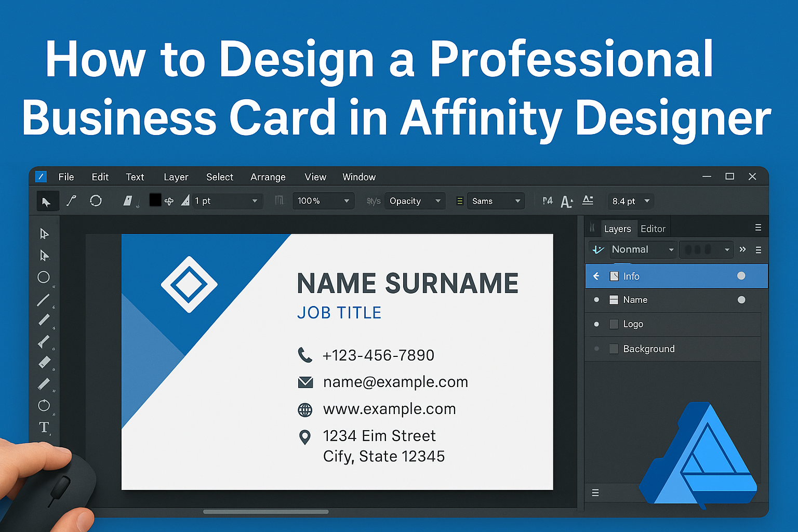Open the Opacity dropdown
This screenshot has height=532, width=798.
click(x=415, y=201)
